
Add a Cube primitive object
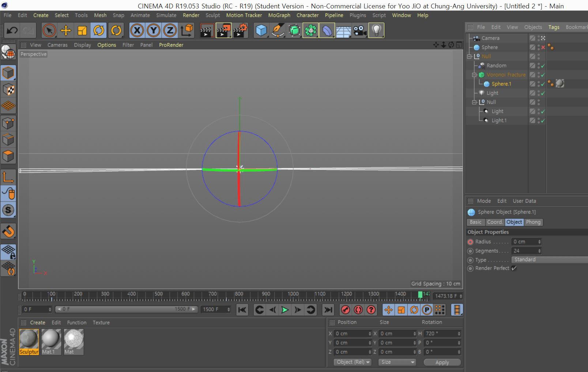(x=261, y=30)
